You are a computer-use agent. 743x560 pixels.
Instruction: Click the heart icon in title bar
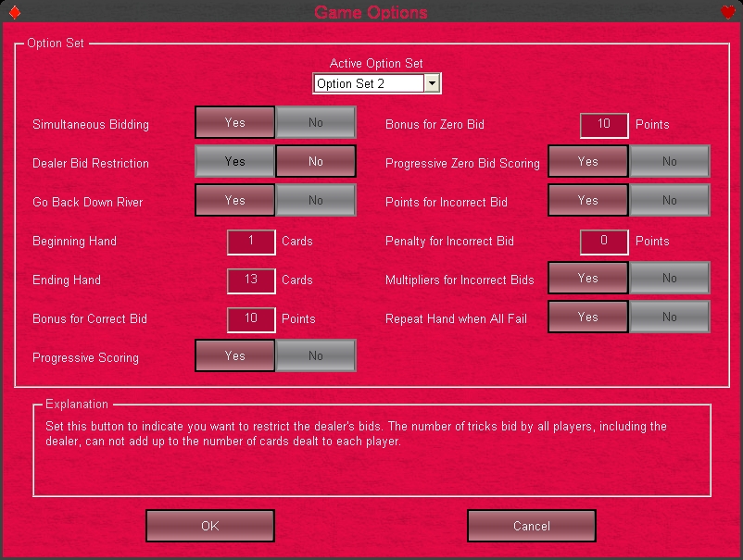pos(728,12)
